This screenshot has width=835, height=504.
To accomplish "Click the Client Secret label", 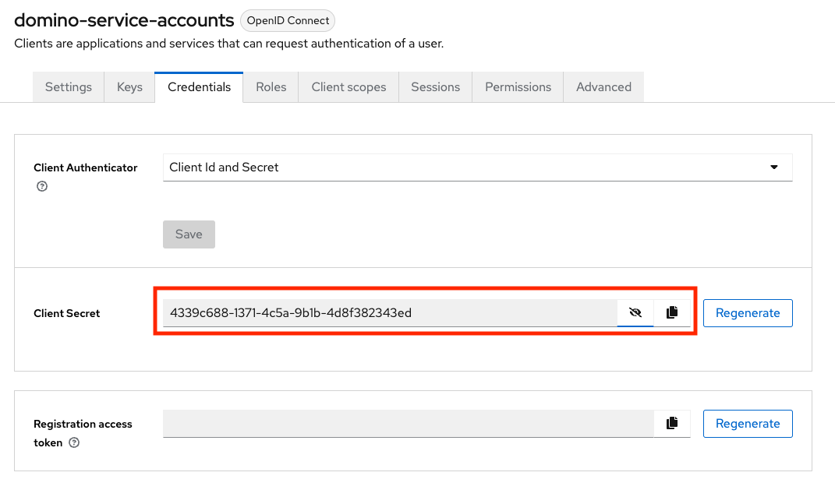I will click(x=66, y=313).
